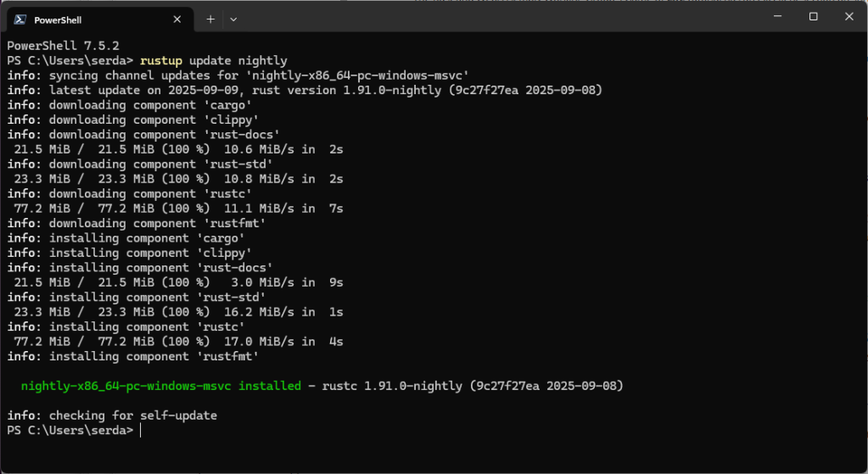Click the line installing component 'rustfmt'
868x474 pixels.
[133, 356]
